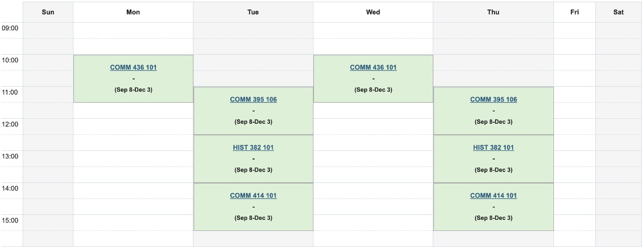Click Tuesday's COMM 395 106 course link

click(x=253, y=100)
